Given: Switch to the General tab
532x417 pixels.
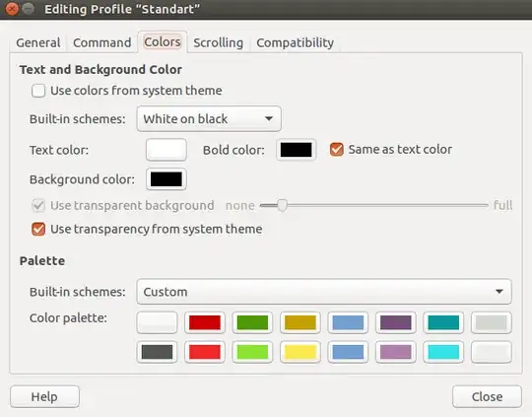Looking at the screenshot, I should (x=38, y=42).
